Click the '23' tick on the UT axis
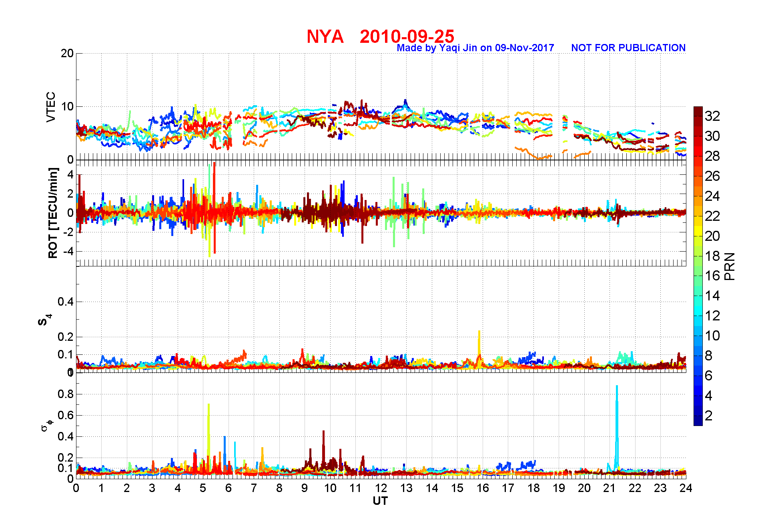The image size is (762, 532). tap(660, 488)
